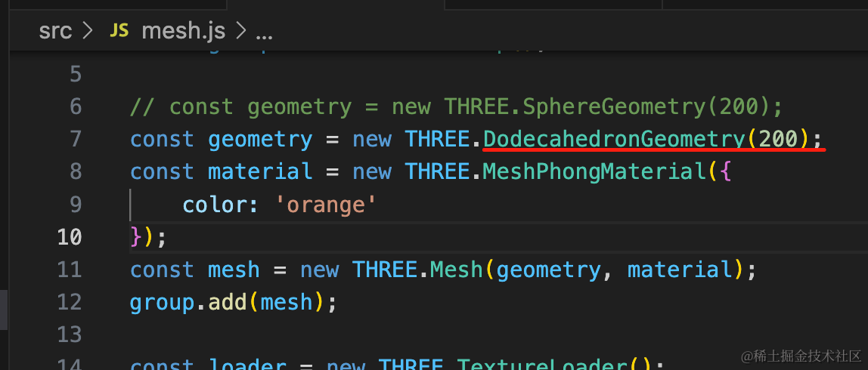Viewport: 868px width, 370px height.
Task: Click line number 7 in gutter
Action: click(76, 139)
